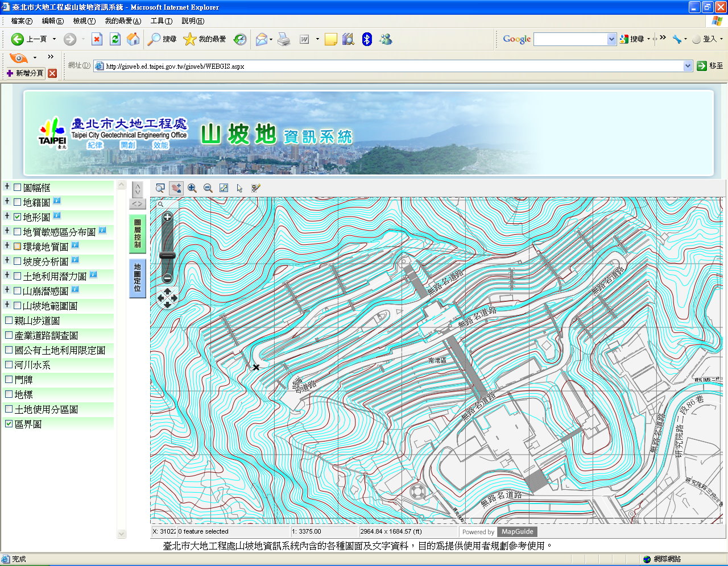
Task: Pan the map right with arrow
Action: (174, 298)
